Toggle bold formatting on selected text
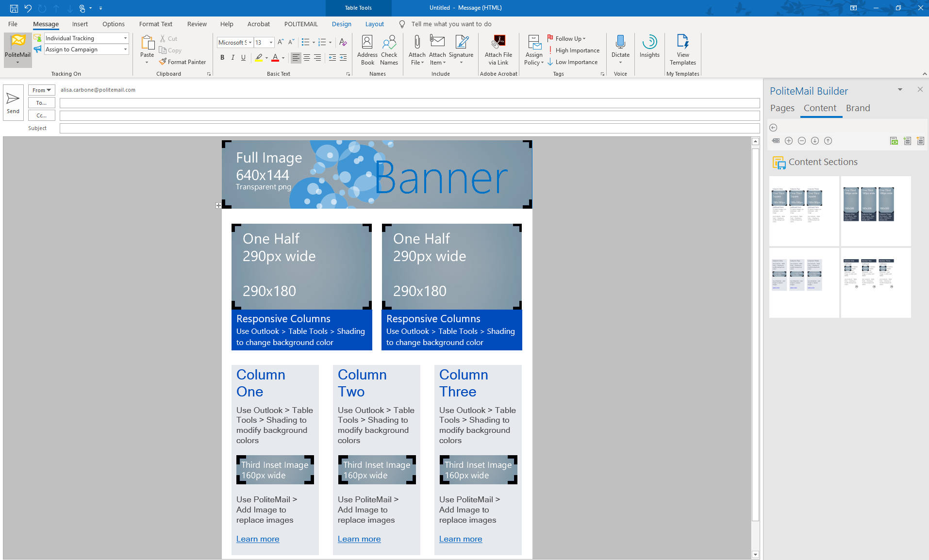Viewport: 929px width, 560px height. click(222, 57)
